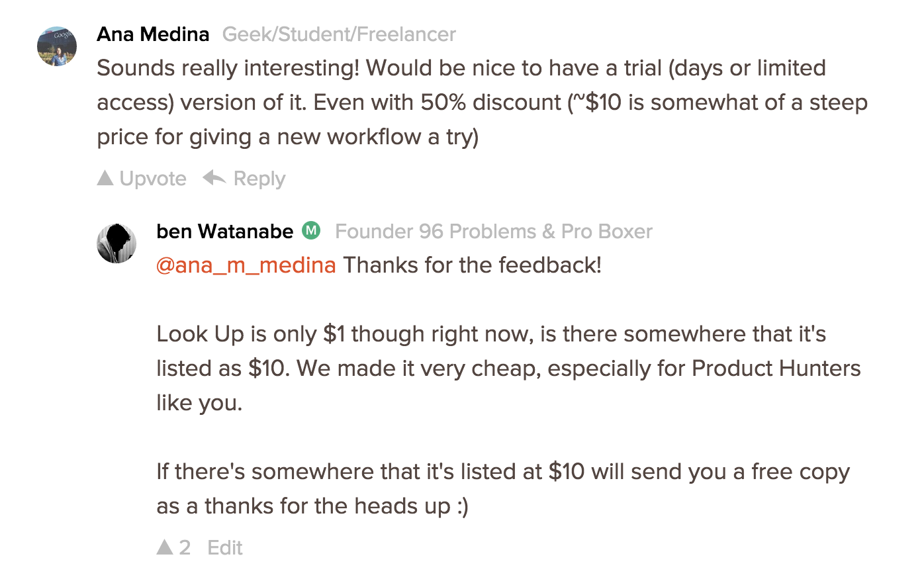The width and height of the screenshot is (924, 581).
Task: Hit the Reply text under Ana's comment
Action: [259, 179]
